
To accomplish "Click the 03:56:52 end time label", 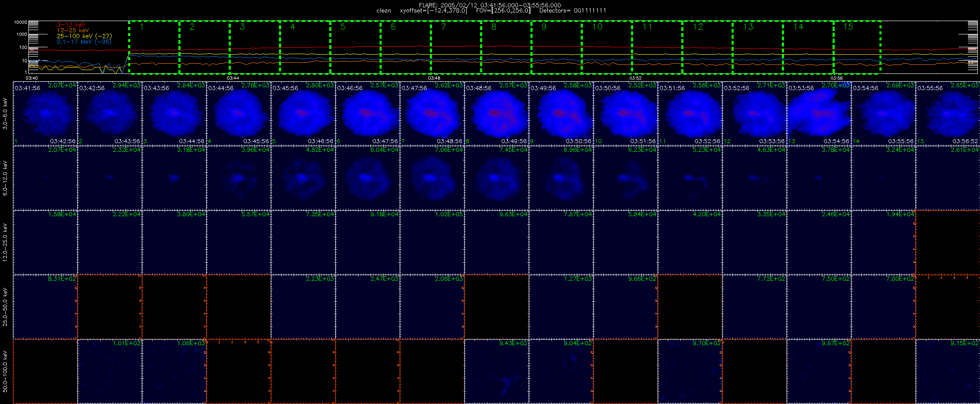I will tap(965, 141).
